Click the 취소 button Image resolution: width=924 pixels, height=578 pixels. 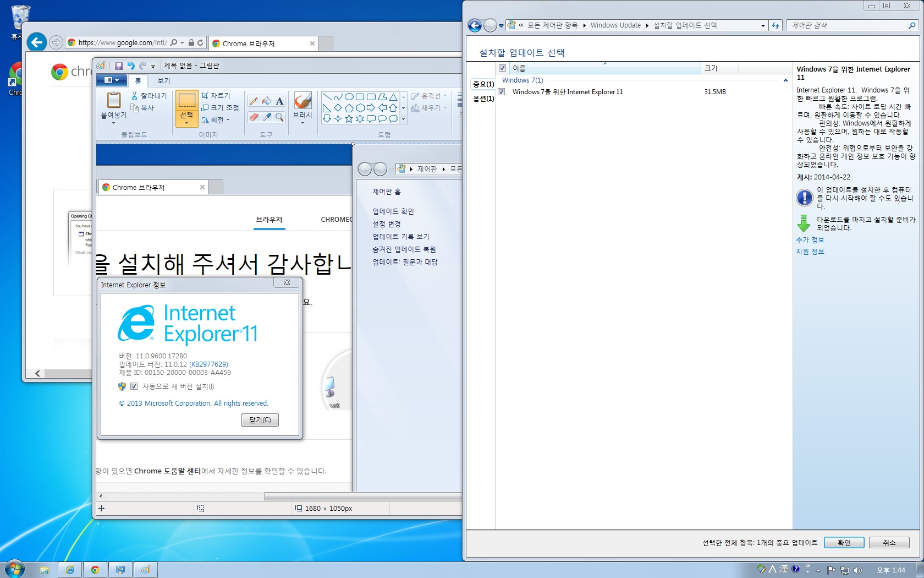point(889,543)
